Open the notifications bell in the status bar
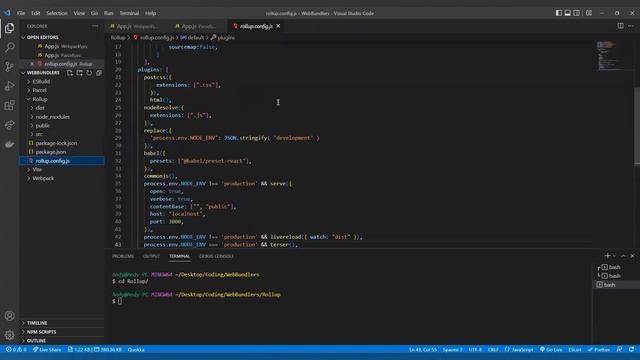The height and width of the screenshot is (360, 640). (x=631, y=350)
